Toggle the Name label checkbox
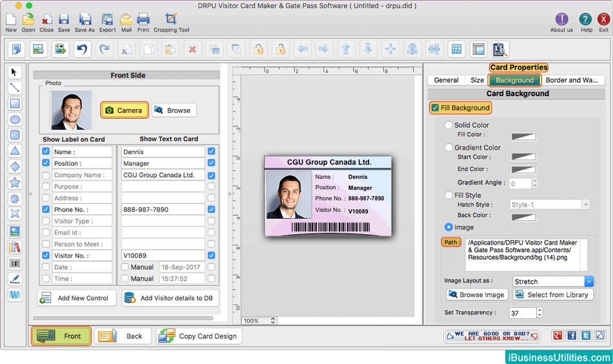 click(x=46, y=151)
